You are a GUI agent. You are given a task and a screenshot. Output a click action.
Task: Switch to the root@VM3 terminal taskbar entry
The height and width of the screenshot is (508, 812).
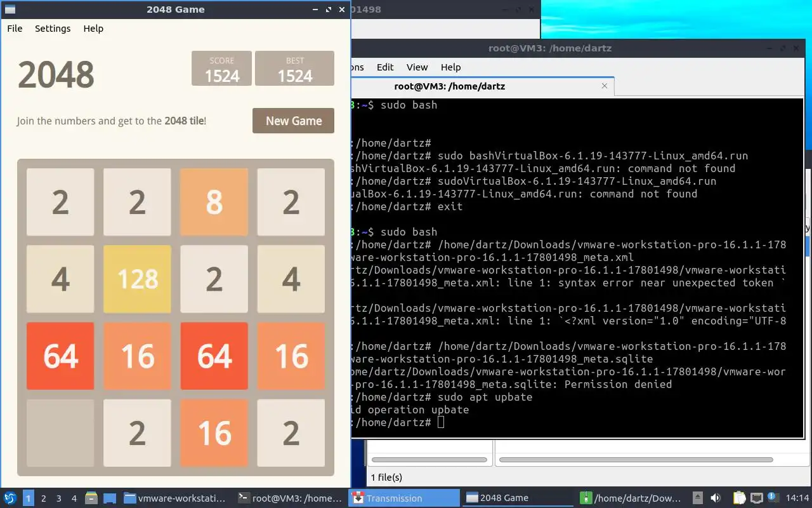point(290,498)
